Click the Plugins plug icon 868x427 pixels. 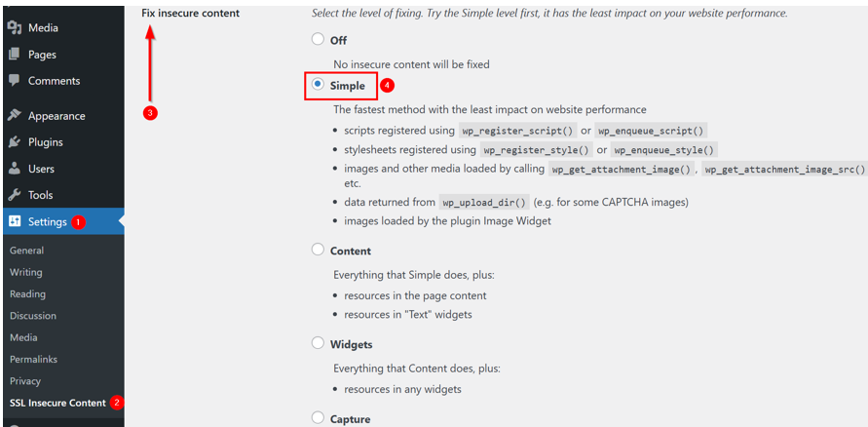(15, 142)
